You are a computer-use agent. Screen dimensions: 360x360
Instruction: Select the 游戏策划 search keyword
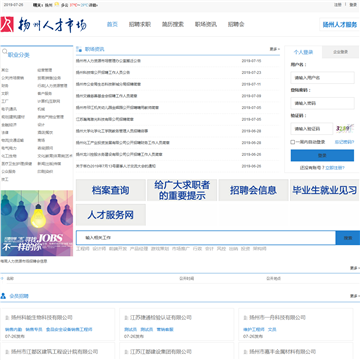click(160, 249)
